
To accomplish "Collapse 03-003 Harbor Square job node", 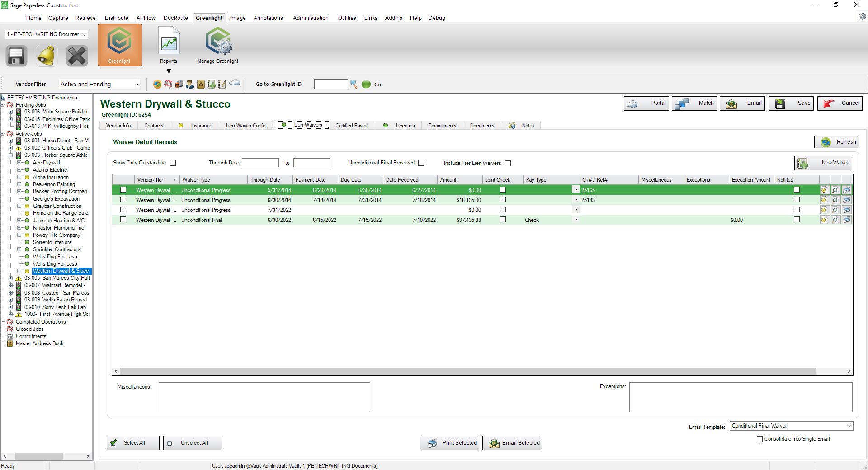I will [11, 155].
